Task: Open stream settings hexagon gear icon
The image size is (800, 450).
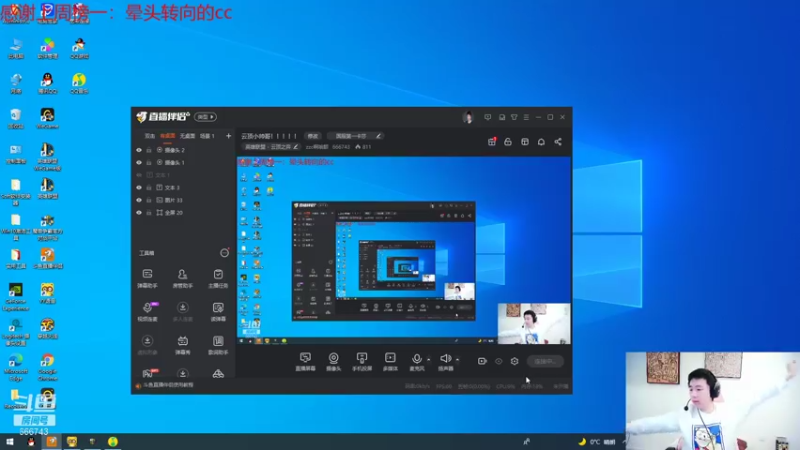Action: tap(514, 361)
